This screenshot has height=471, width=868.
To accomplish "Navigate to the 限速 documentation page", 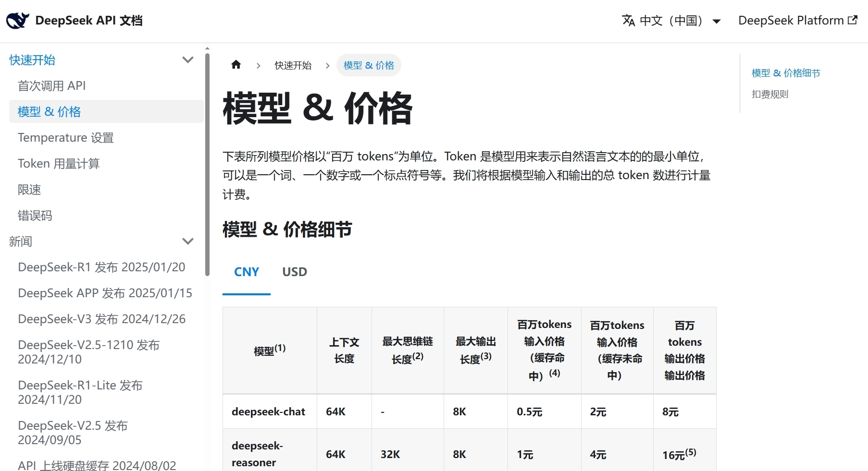I will click(x=29, y=189).
